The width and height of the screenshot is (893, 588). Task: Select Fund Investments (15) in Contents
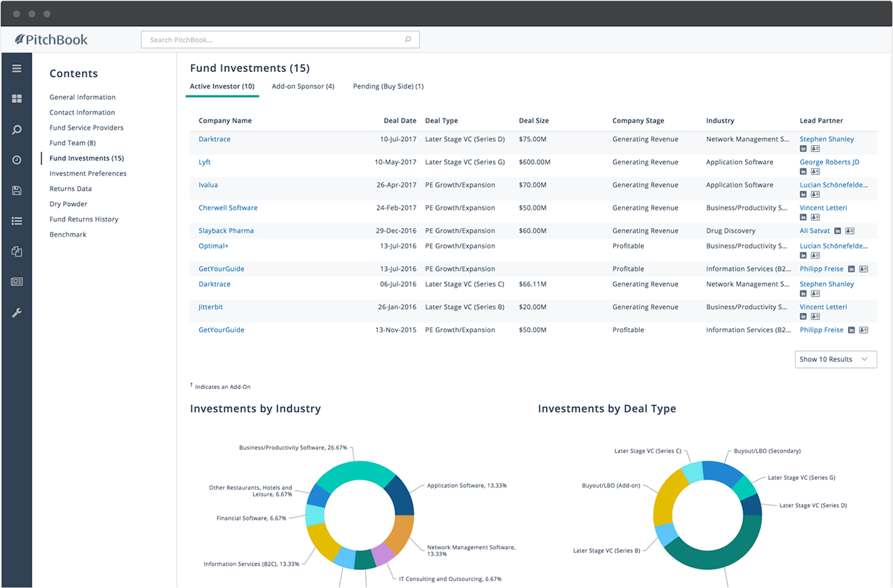[87, 158]
